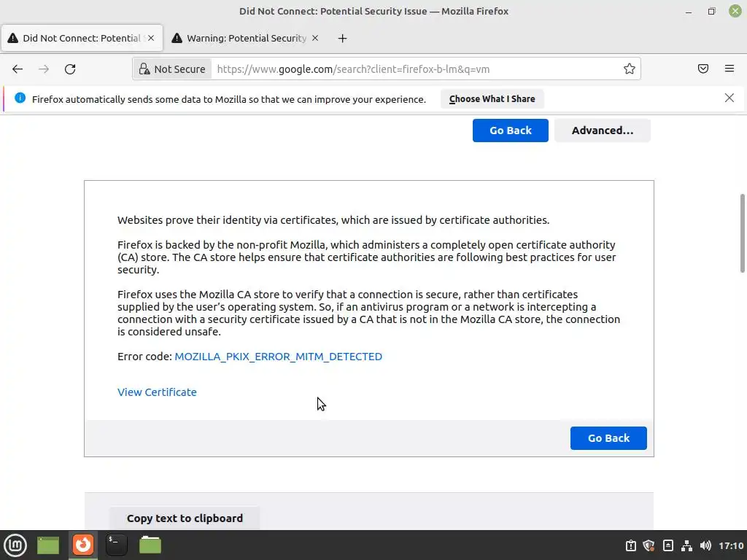
Task: Reload the current page
Action: [x=70, y=69]
